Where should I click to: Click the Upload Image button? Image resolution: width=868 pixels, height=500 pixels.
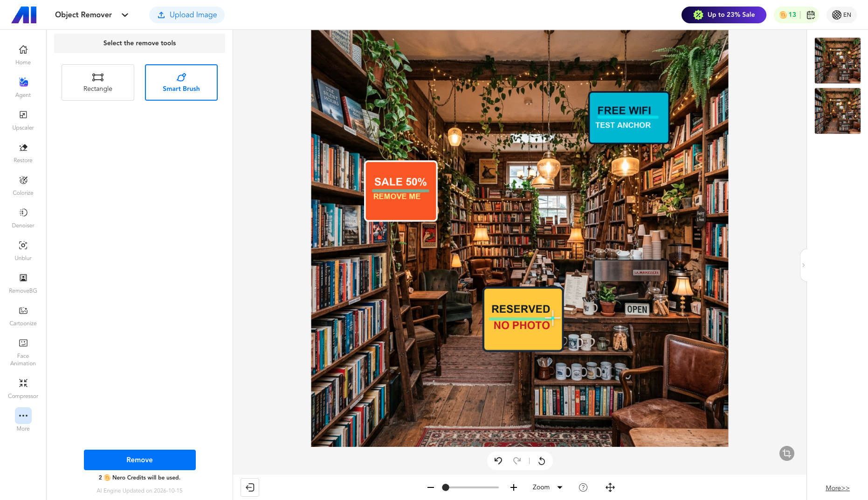tap(187, 15)
